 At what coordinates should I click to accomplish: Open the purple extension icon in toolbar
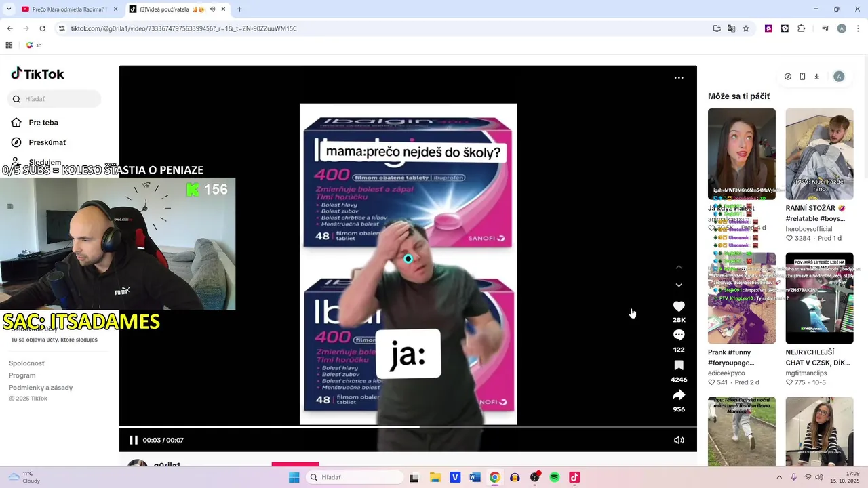768,28
